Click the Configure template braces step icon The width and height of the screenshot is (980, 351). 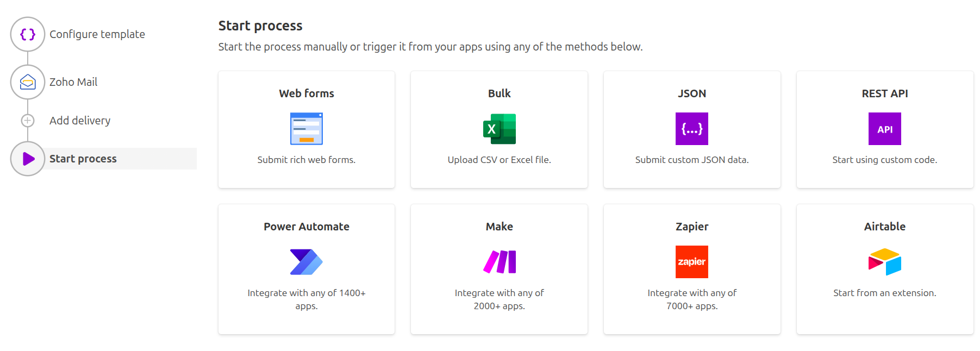(28, 34)
